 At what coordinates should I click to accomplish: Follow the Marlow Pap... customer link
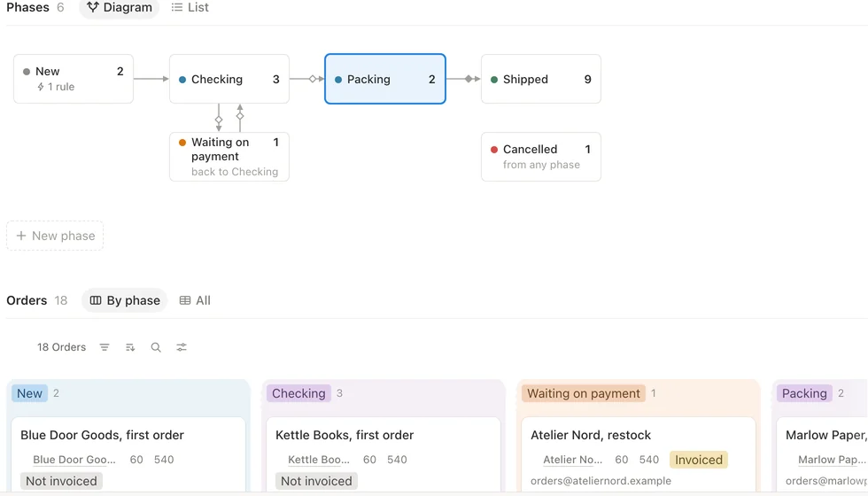(831, 460)
